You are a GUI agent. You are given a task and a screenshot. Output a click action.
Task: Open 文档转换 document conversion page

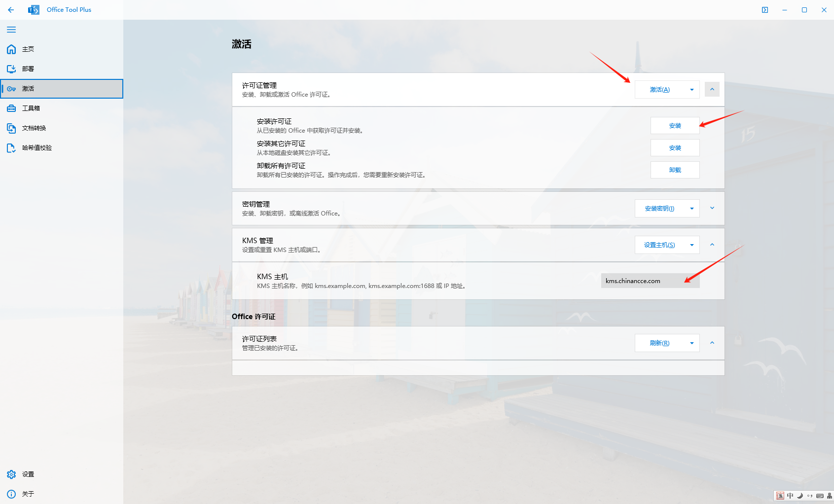(x=62, y=128)
